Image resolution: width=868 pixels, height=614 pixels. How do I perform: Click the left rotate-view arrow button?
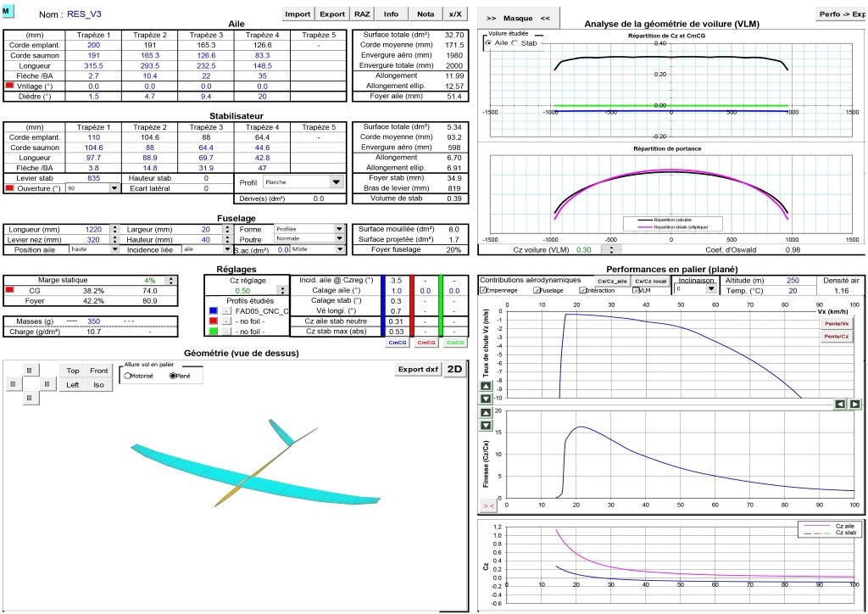coord(13,383)
